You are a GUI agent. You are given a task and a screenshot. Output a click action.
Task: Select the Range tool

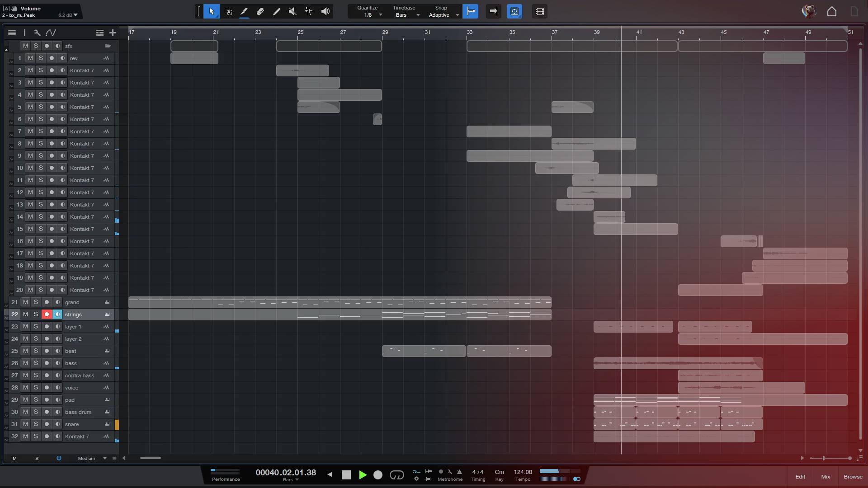pyautogui.click(x=228, y=11)
